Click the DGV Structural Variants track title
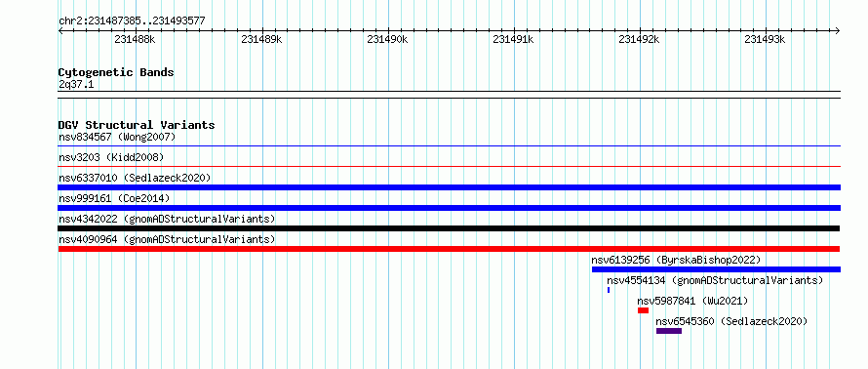 pyautogui.click(x=137, y=125)
